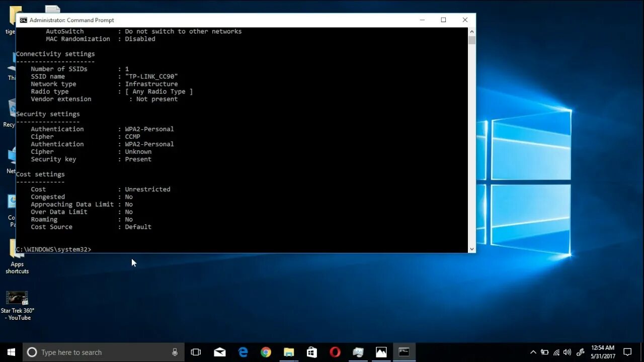Click the Command Prompt scrollbar down arrow

471,249
